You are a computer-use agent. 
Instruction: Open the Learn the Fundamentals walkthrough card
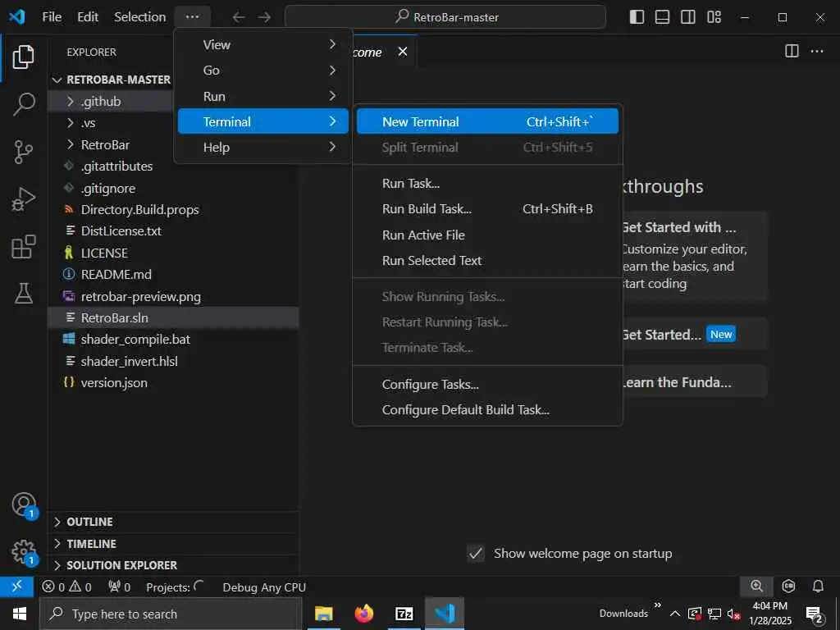click(694, 382)
